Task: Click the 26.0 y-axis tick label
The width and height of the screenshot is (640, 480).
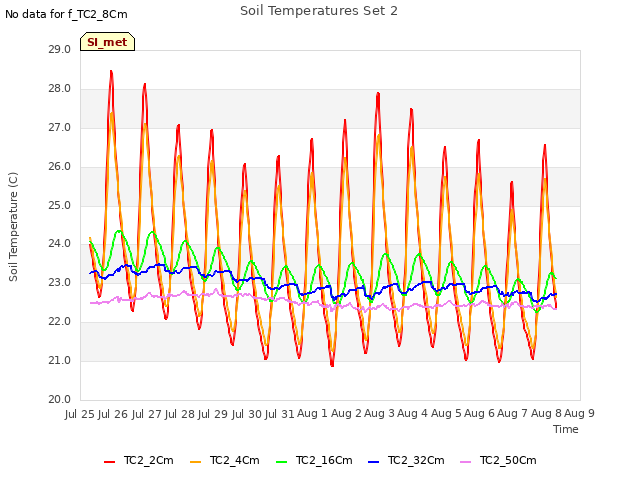Action: (x=60, y=167)
